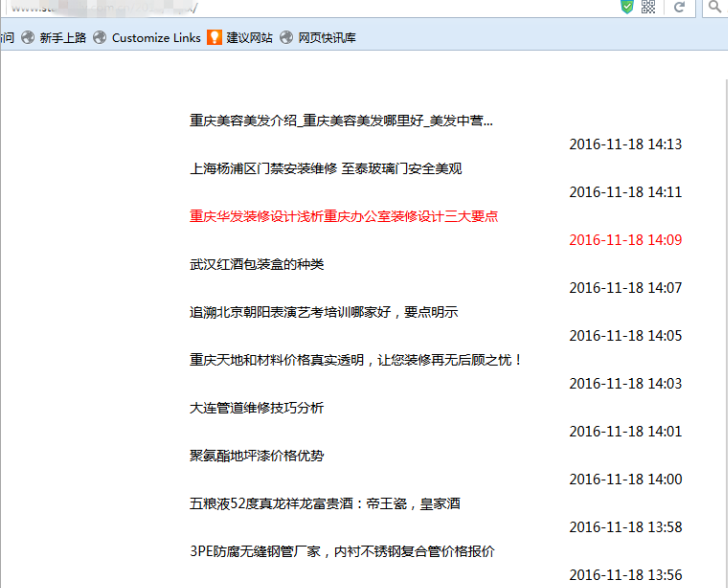Click the search magnifier icon

tap(717, 7)
